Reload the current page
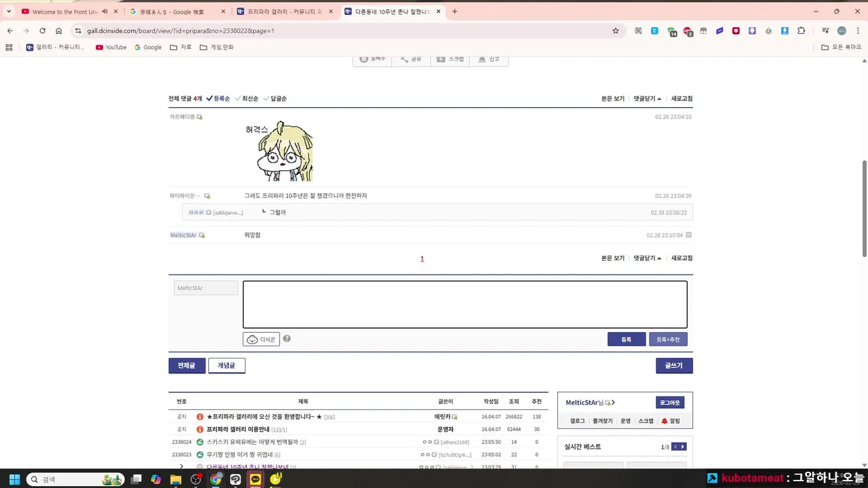 point(42,30)
